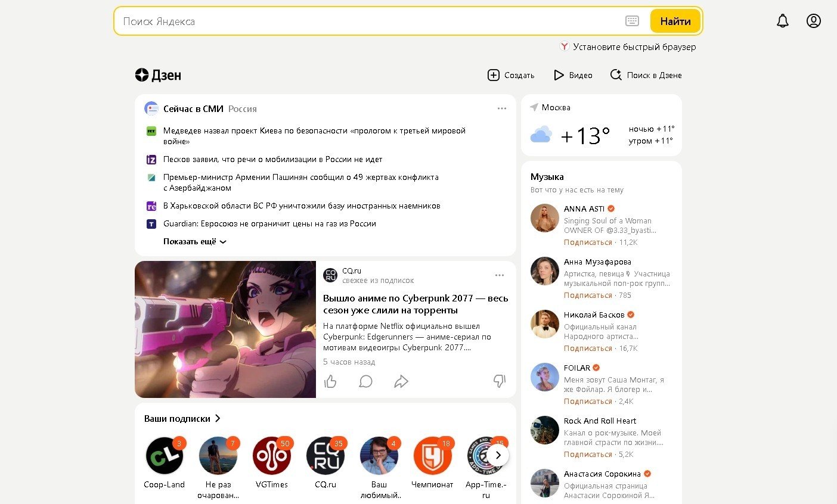Expand news list with Показать ещё
The width and height of the screenshot is (837, 504).
(x=195, y=242)
